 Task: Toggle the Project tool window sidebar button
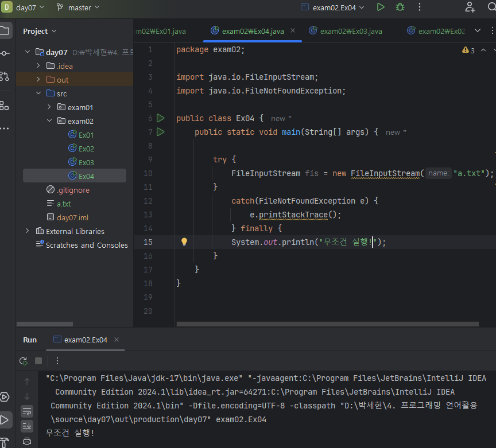point(5,30)
